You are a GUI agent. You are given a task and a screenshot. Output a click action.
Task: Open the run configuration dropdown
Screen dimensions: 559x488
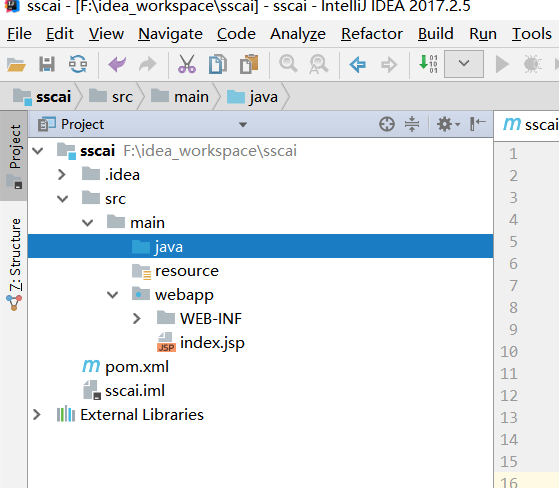pyautogui.click(x=464, y=64)
